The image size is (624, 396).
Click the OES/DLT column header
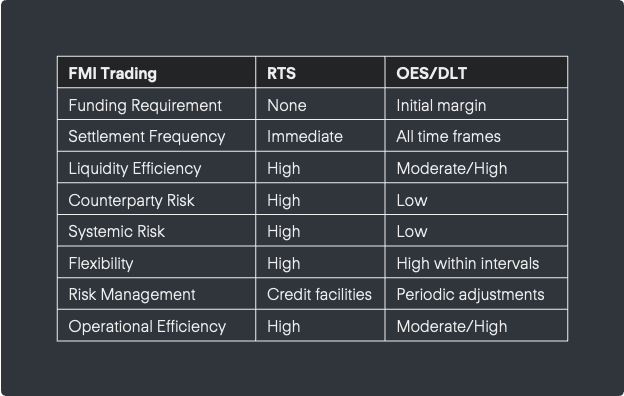(x=476, y=72)
